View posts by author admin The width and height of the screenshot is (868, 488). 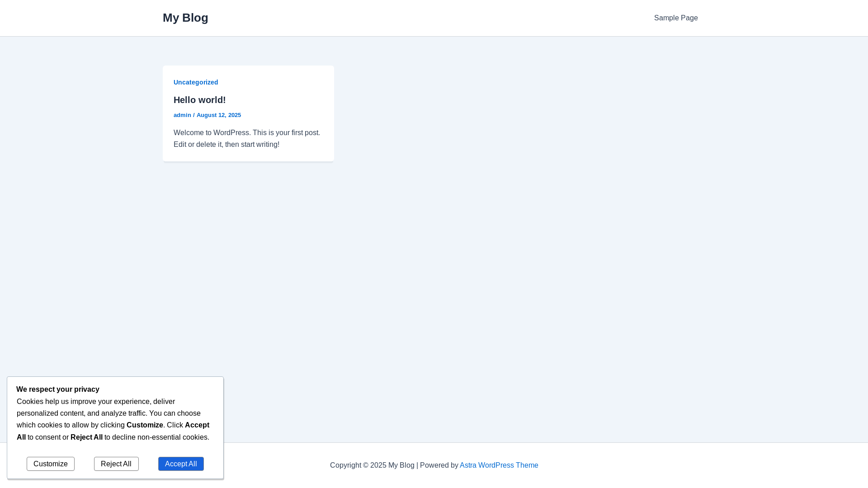(x=182, y=115)
